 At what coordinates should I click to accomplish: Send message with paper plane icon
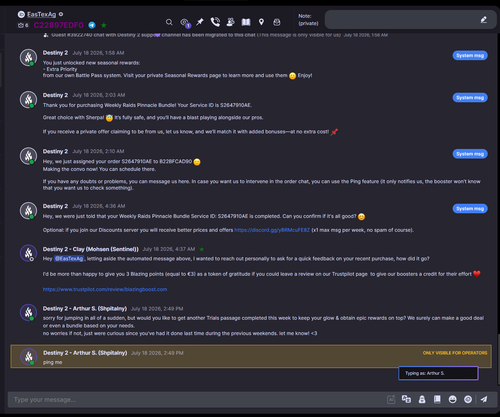tap(484, 399)
